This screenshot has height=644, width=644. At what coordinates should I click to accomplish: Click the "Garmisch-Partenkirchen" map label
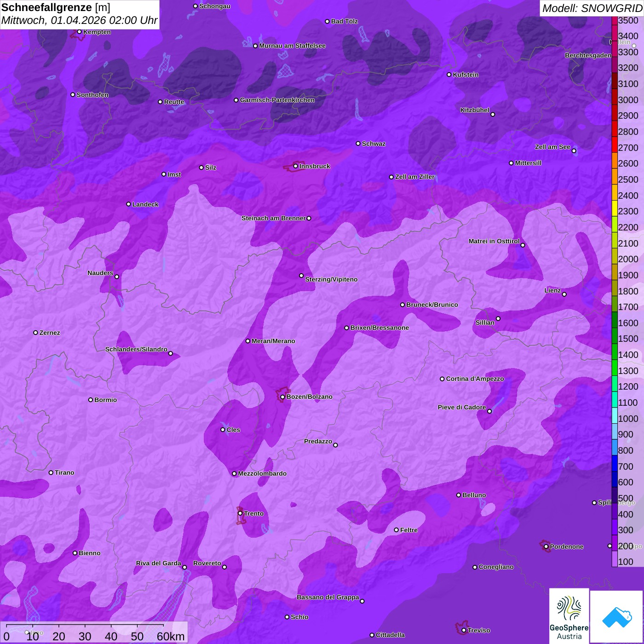(277, 100)
